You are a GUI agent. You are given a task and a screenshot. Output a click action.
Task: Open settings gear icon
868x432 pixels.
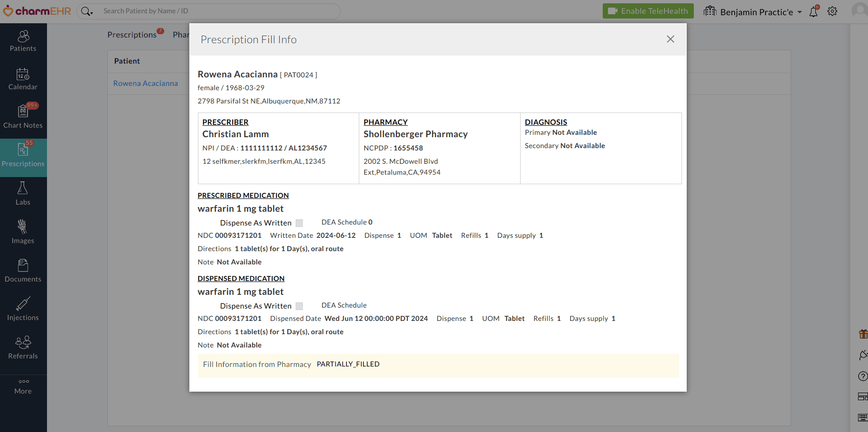832,11
